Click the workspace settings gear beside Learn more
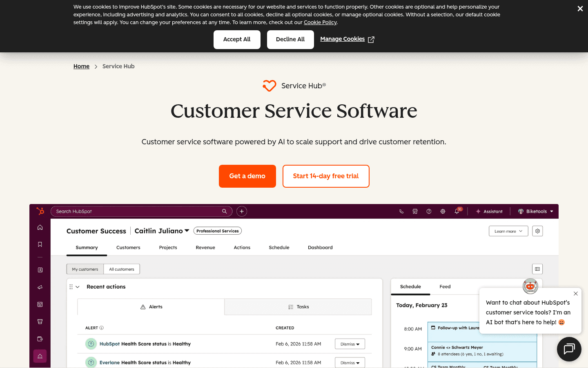Image resolution: width=588 pixels, height=368 pixels. pos(537,231)
